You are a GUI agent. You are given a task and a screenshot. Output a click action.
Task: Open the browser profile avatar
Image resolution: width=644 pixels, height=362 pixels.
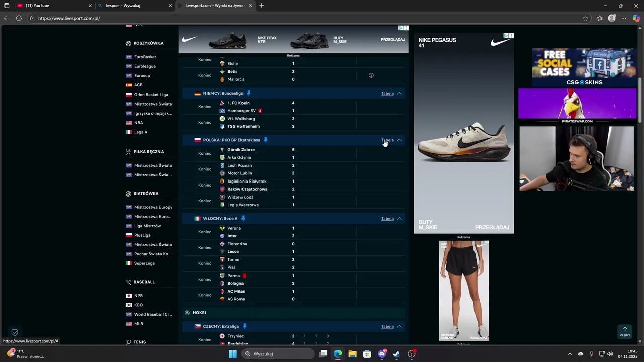coord(612,18)
